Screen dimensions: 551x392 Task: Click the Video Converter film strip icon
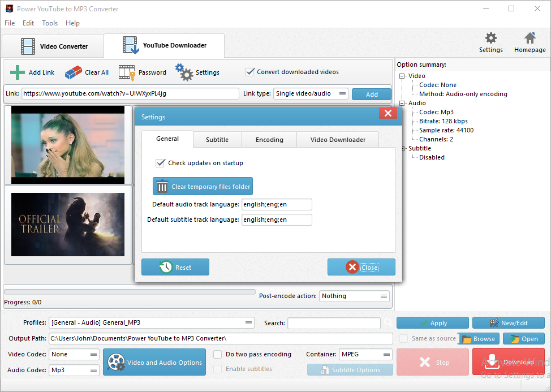[28, 46]
